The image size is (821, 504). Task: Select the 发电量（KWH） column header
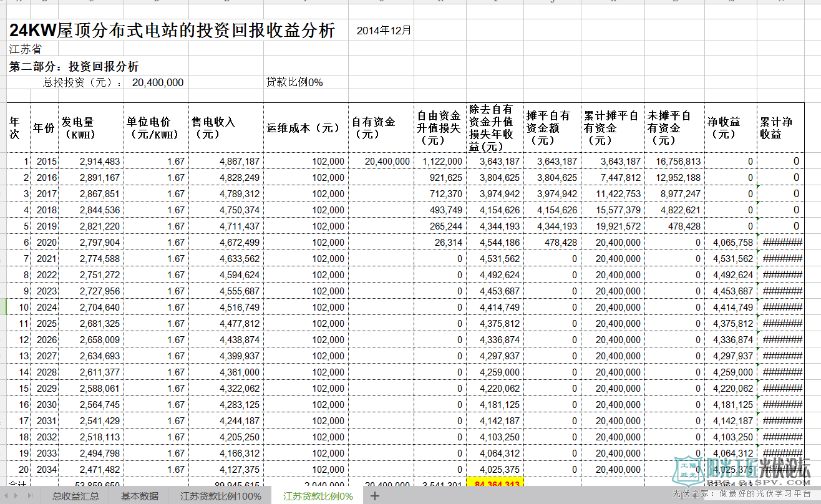[91, 128]
